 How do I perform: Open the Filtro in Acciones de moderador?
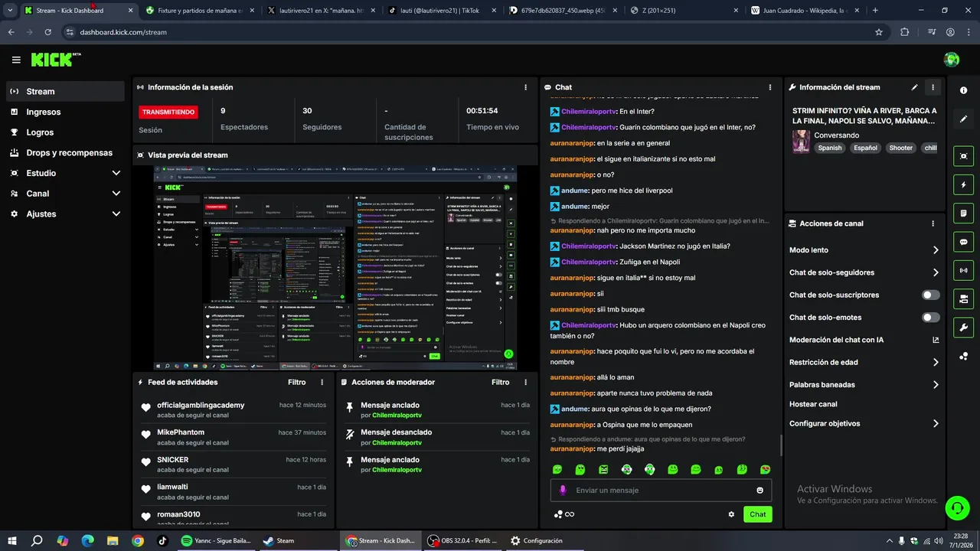(x=500, y=382)
